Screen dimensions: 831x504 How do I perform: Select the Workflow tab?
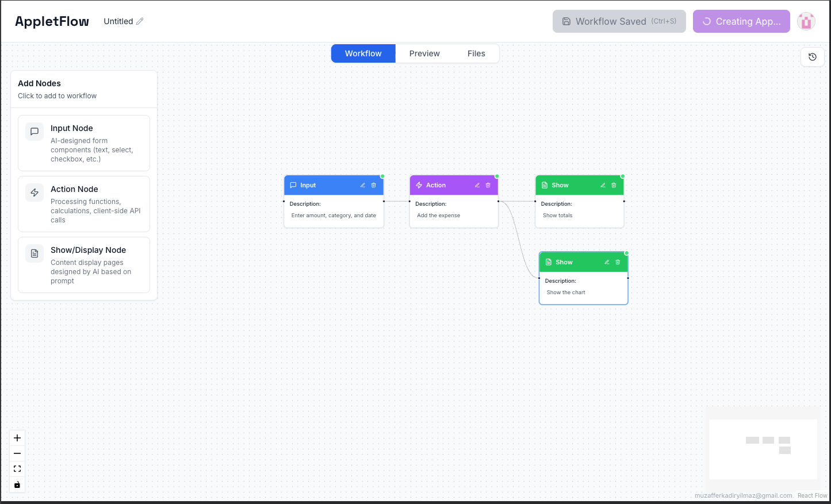click(x=363, y=53)
